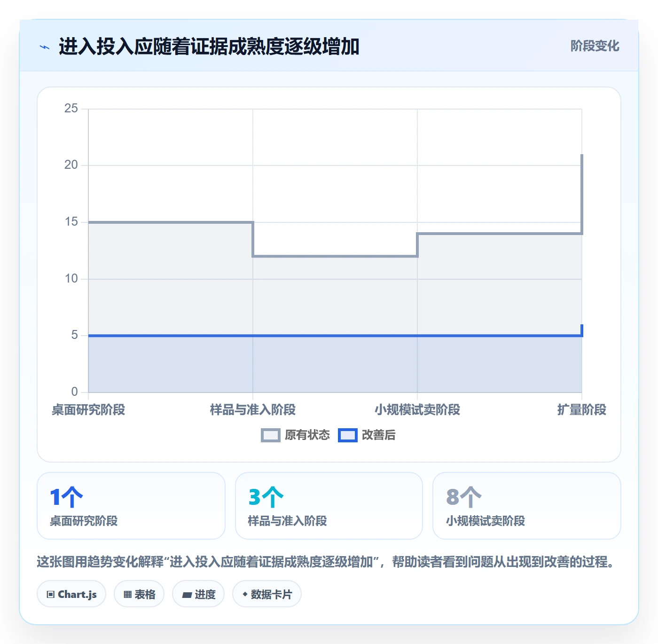Click the 改善后 legend label
Image resolution: width=658 pixels, height=644 pixels.
pos(379,435)
